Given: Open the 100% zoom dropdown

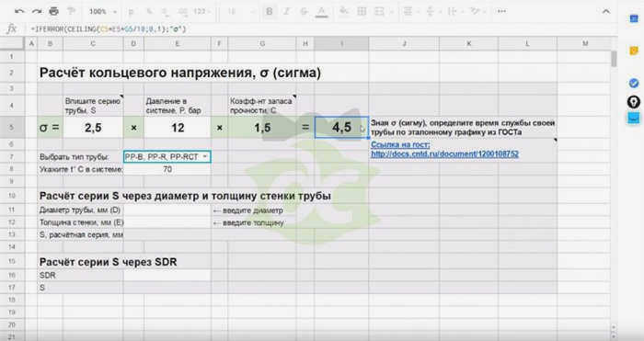Looking at the screenshot, I should [x=103, y=12].
